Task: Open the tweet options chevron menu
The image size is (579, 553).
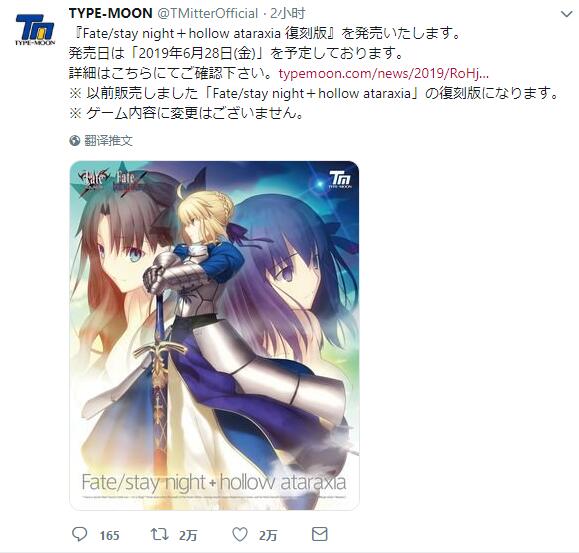Action: point(566,15)
